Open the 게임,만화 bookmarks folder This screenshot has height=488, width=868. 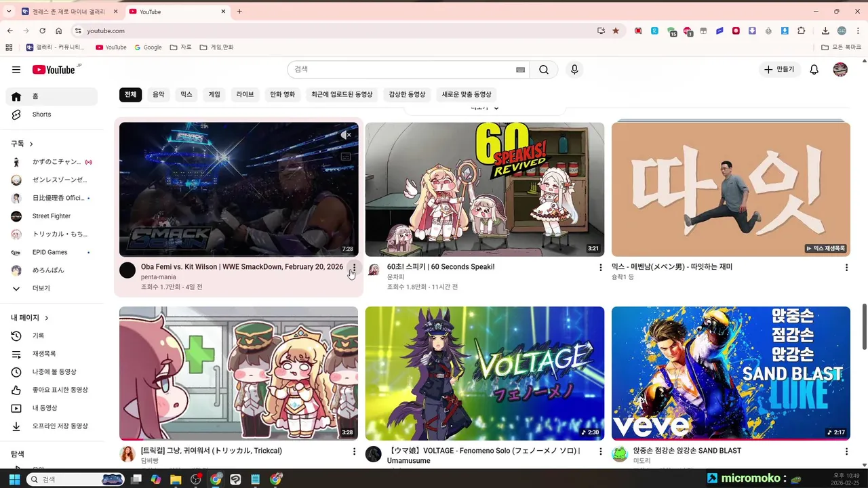coord(217,47)
